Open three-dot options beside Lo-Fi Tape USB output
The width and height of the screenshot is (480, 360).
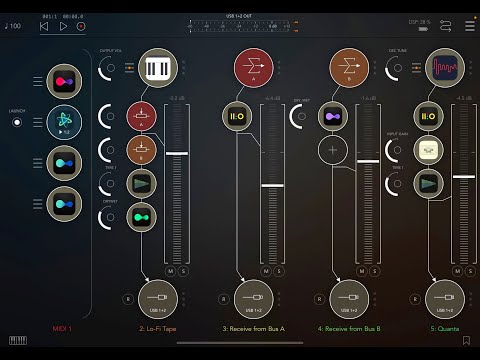(184, 299)
